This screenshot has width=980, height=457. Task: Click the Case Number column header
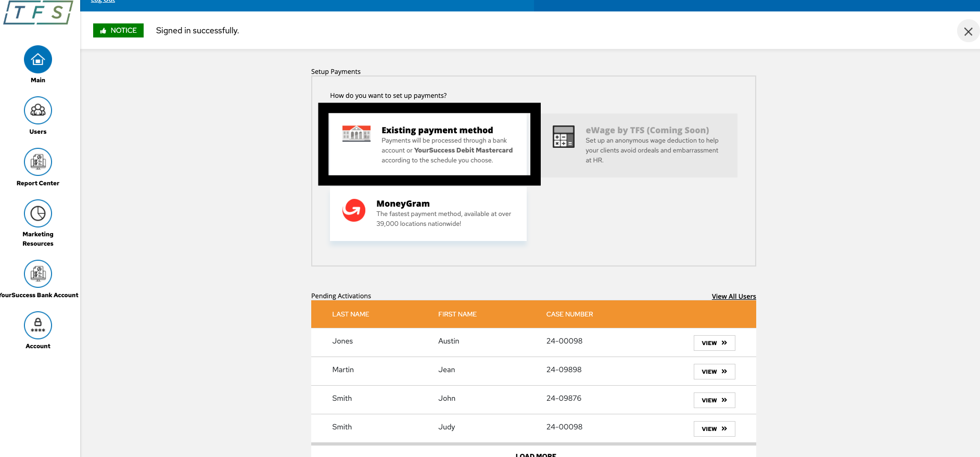[569, 314]
